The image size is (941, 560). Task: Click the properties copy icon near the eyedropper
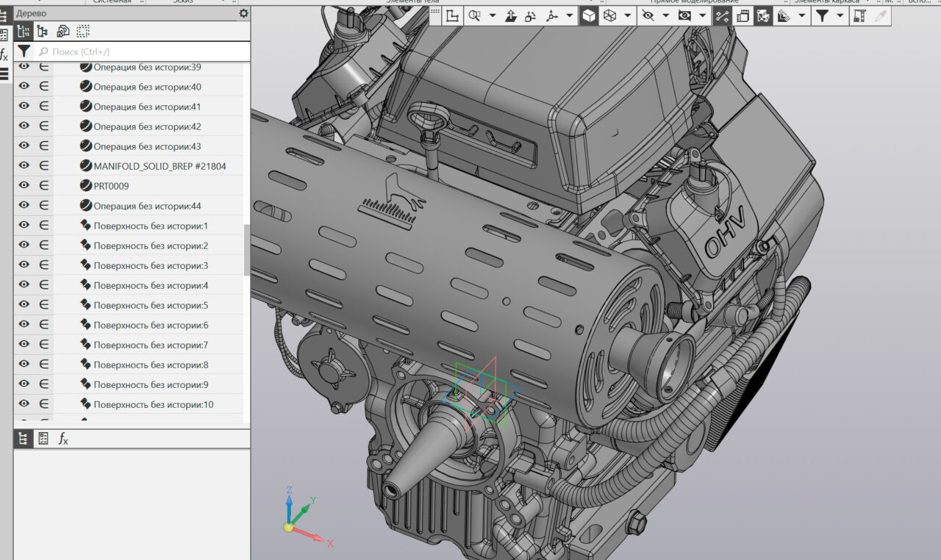point(859,15)
